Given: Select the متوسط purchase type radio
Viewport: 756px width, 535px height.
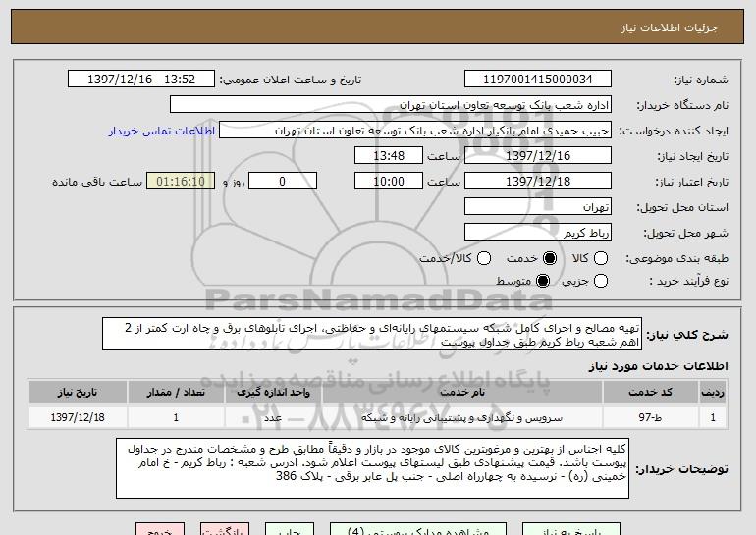Looking at the screenshot, I should (543, 281).
